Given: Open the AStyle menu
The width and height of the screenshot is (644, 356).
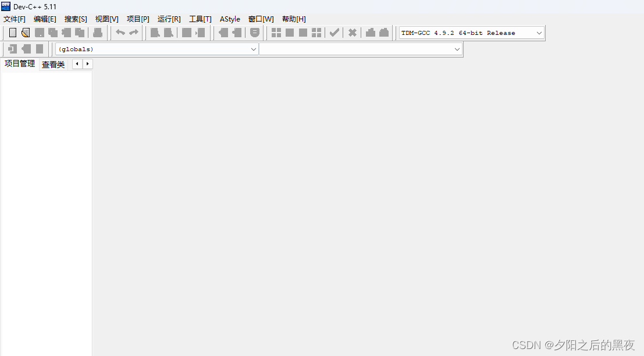Looking at the screenshot, I should (x=230, y=19).
